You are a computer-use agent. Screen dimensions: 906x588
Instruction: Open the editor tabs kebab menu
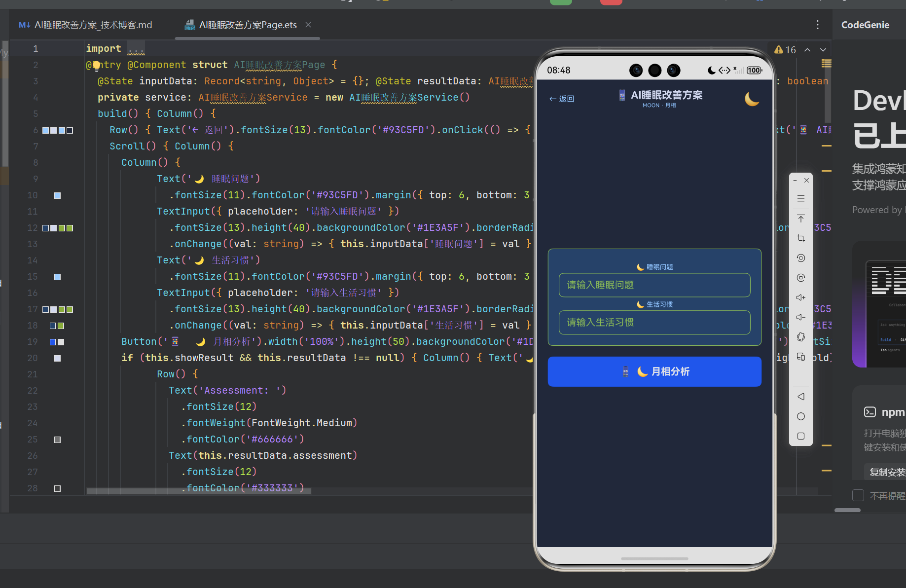tap(818, 25)
